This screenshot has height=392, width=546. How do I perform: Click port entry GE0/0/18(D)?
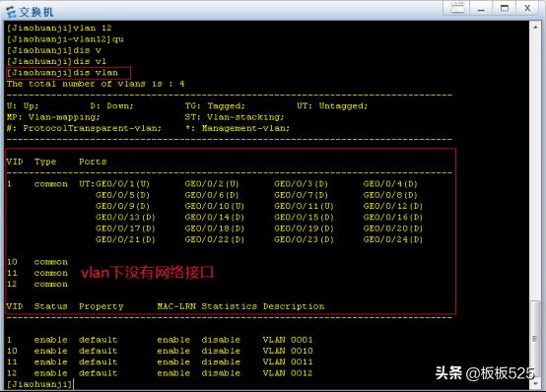(215, 229)
